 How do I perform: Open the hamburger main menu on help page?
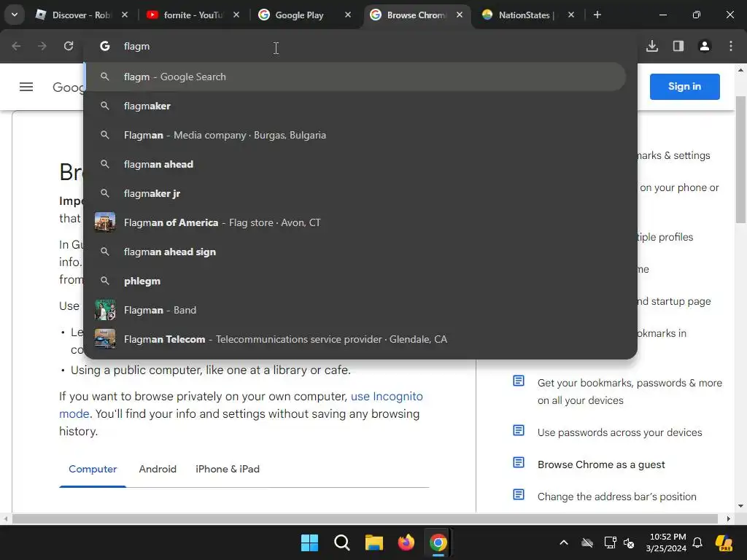point(26,87)
